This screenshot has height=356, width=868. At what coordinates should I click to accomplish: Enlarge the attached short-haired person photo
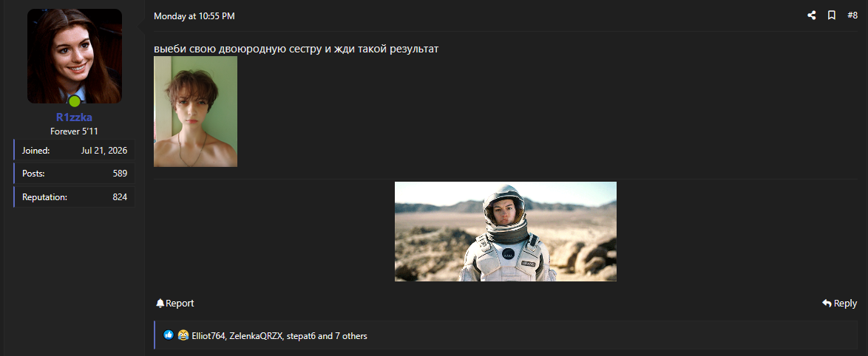195,111
